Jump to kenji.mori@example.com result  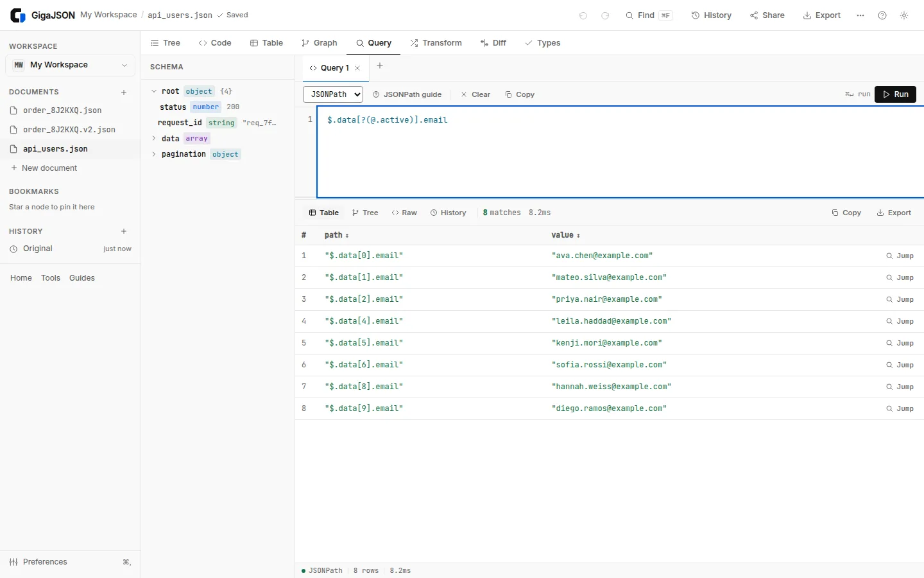tap(900, 343)
